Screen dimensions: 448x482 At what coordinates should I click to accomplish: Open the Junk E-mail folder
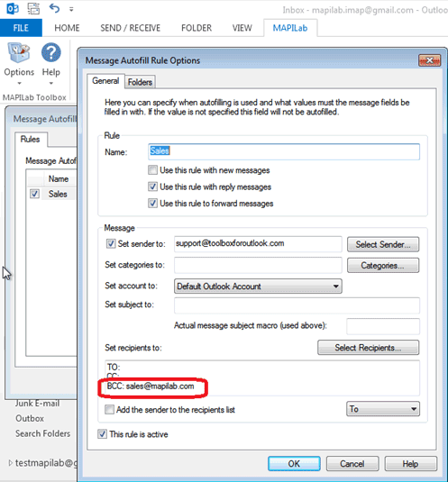pyautogui.click(x=38, y=403)
